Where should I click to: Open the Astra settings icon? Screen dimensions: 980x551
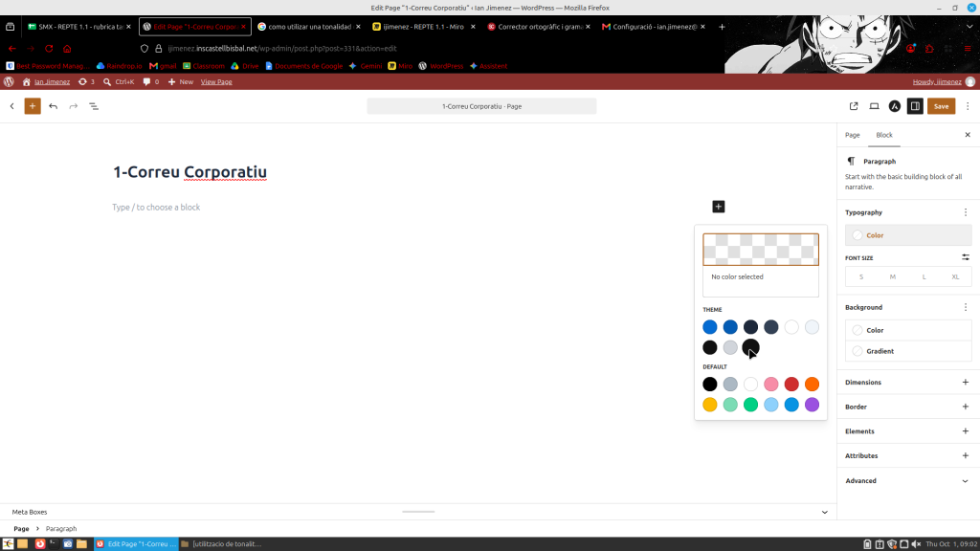click(895, 106)
